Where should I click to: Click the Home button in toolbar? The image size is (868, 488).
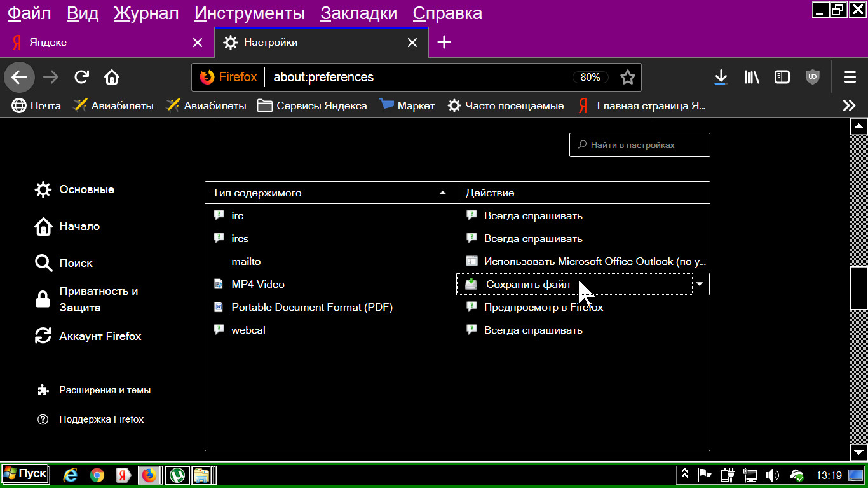[x=112, y=77]
